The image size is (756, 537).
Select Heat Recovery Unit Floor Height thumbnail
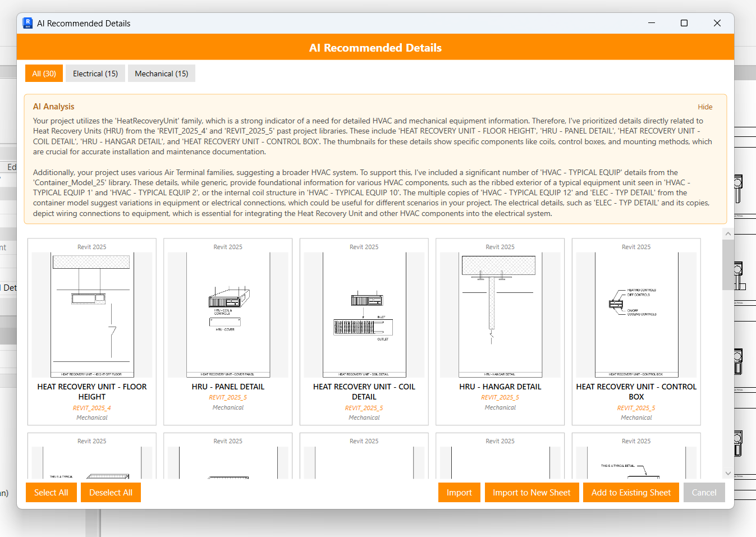92,315
